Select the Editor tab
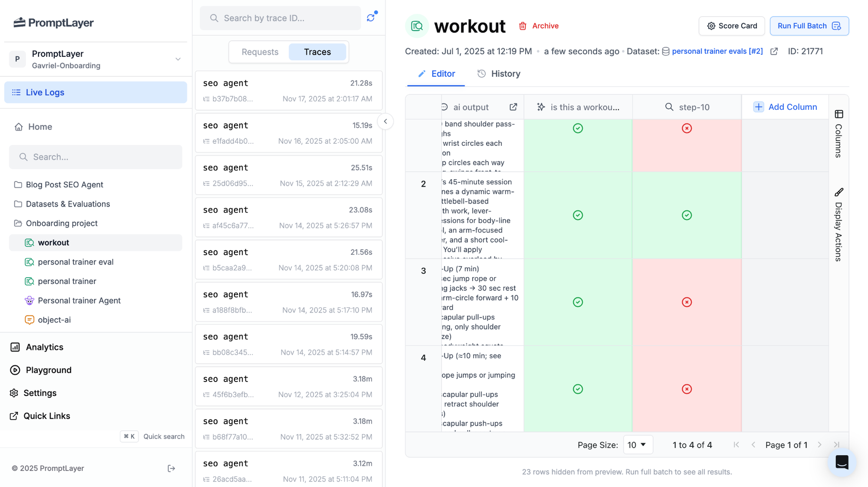 point(436,74)
